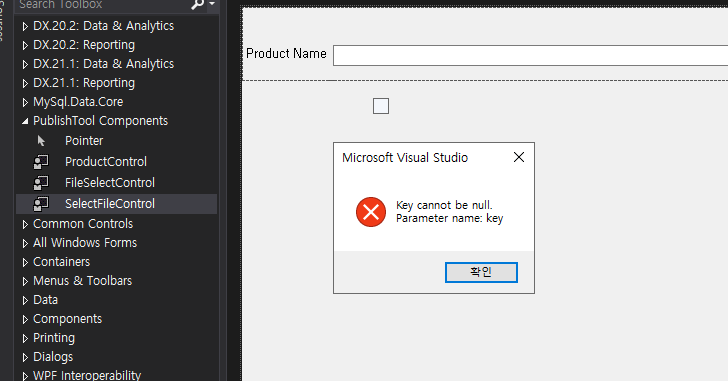Select the SelectFileControl toolbox item
The width and height of the screenshot is (728, 381).
point(116,204)
